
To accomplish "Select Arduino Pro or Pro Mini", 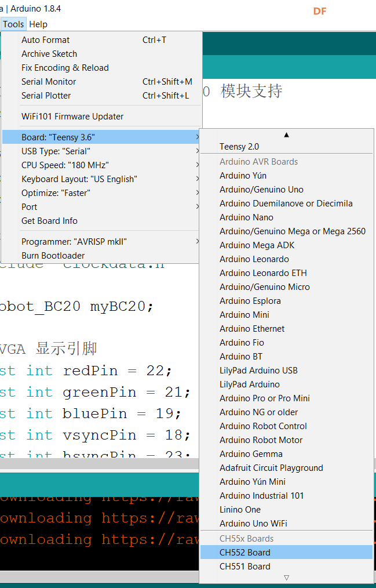I will [287, 398].
